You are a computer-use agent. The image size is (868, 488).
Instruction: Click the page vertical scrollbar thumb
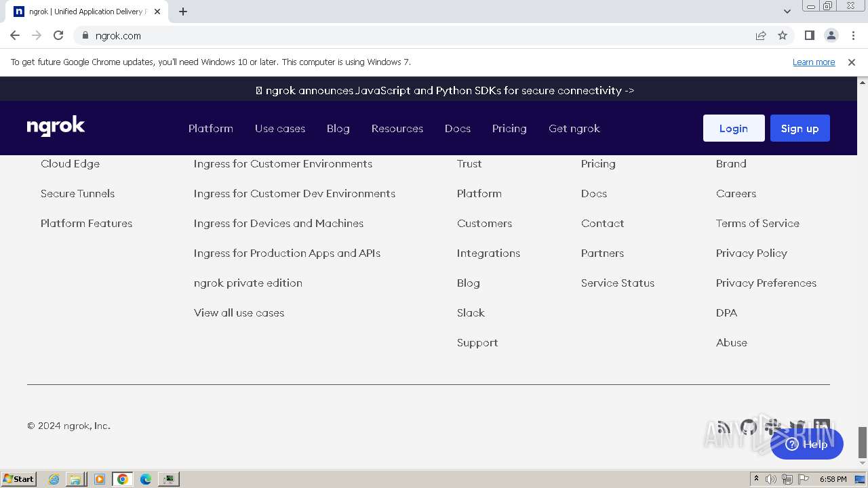point(863,442)
